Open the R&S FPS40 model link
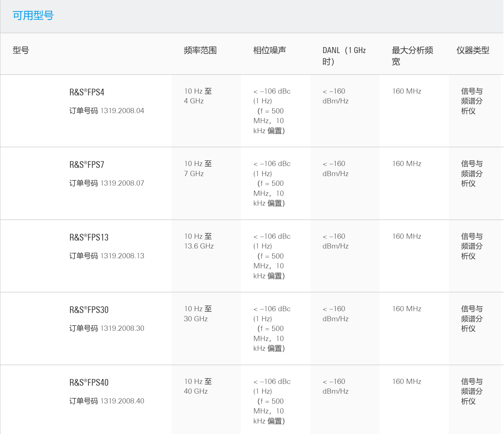Screen dimensions: 504x434 click(89, 382)
